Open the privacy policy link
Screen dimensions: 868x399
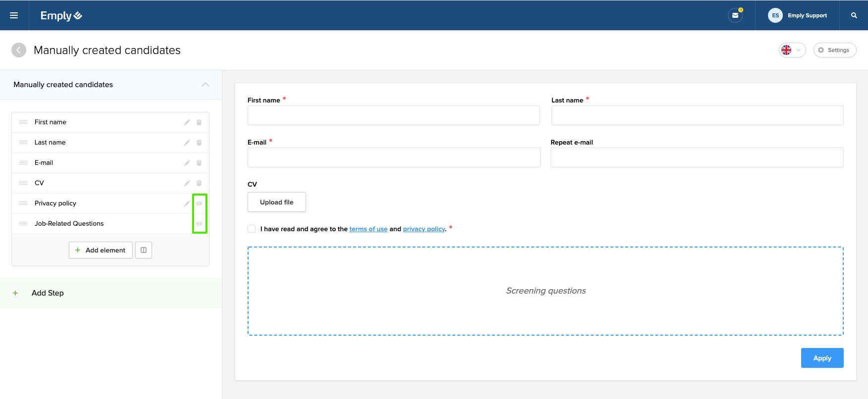424,229
